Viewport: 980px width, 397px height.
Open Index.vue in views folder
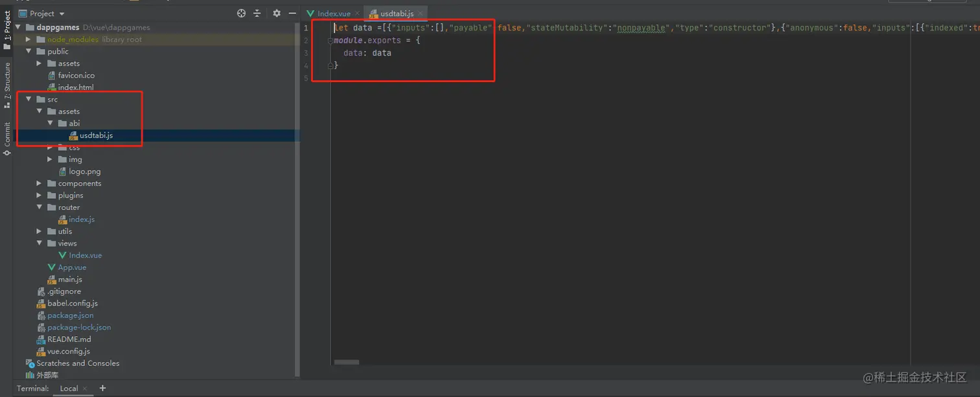[85, 255]
